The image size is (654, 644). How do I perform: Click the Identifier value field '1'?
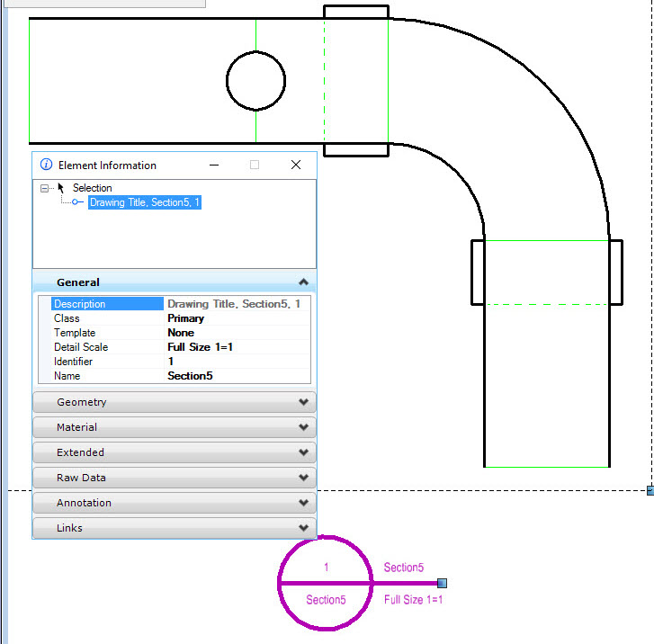[x=237, y=362]
